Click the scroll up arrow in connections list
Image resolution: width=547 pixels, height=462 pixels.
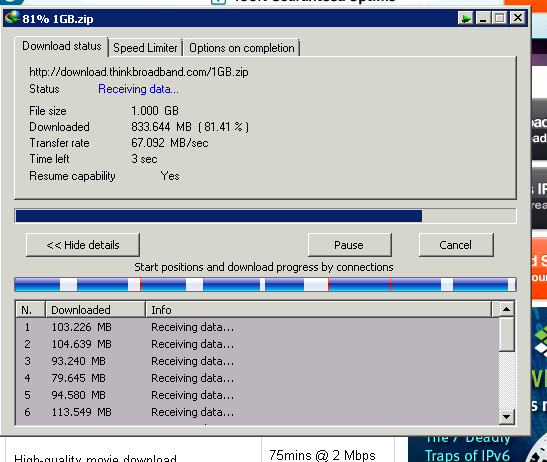(506, 309)
